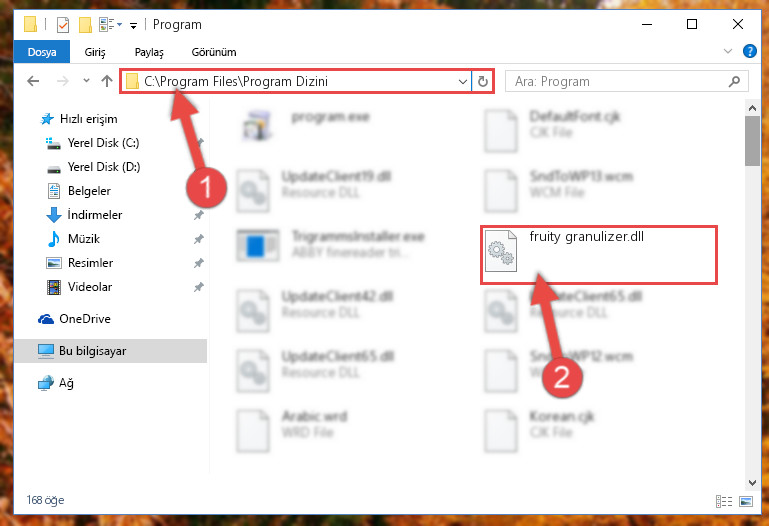Image resolution: width=769 pixels, height=526 pixels.
Task: Switch to the Görünüm ribbon tab
Action: tap(214, 52)
